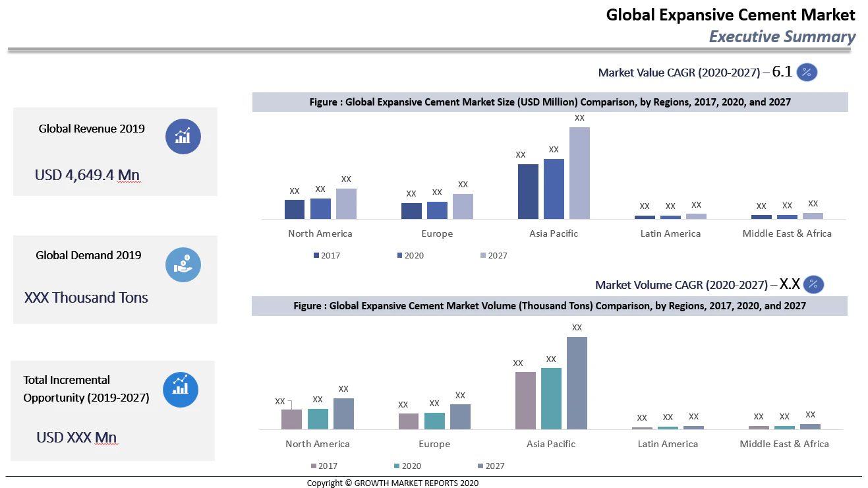Click the Global Revenue 2019 bar-chart icon
868x488 pixels.
click(183, 137)
